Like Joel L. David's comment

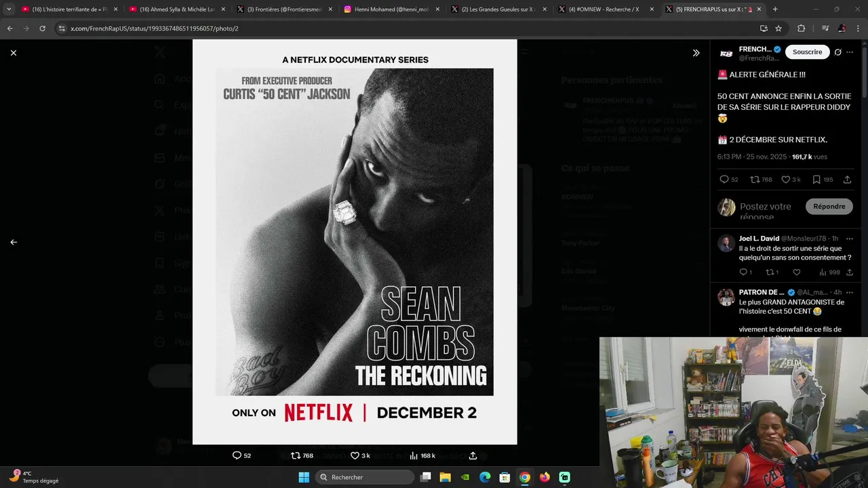tap(797, 272)
